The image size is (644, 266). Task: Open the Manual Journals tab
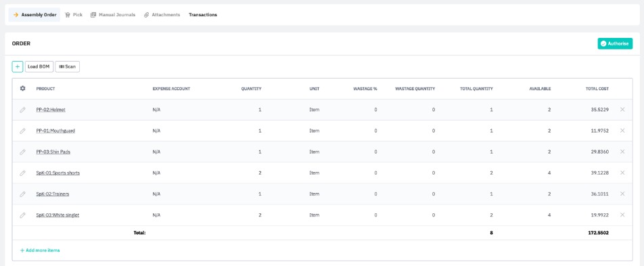point(113,15)
